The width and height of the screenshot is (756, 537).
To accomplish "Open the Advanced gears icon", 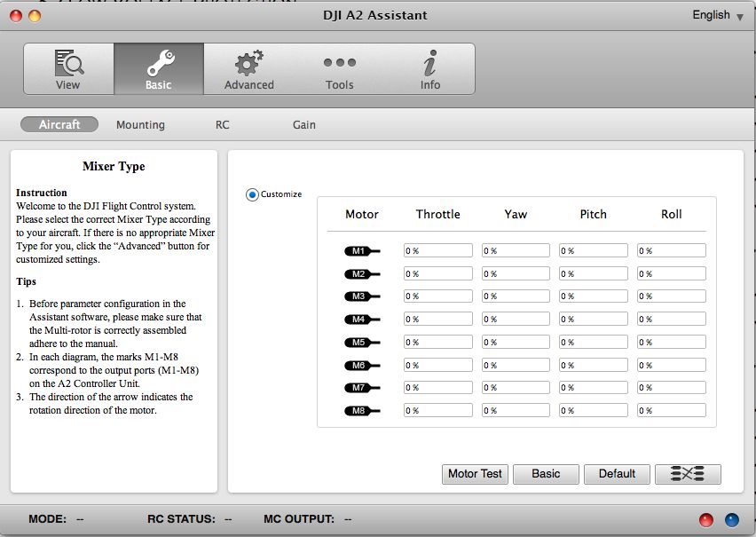I will (248, 63).
